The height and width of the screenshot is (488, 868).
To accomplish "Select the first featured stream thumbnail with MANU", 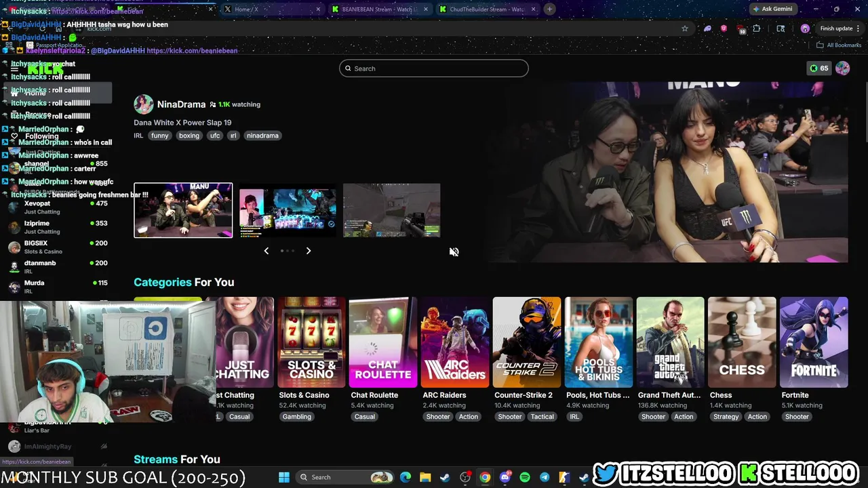I will tap(183, 210).
